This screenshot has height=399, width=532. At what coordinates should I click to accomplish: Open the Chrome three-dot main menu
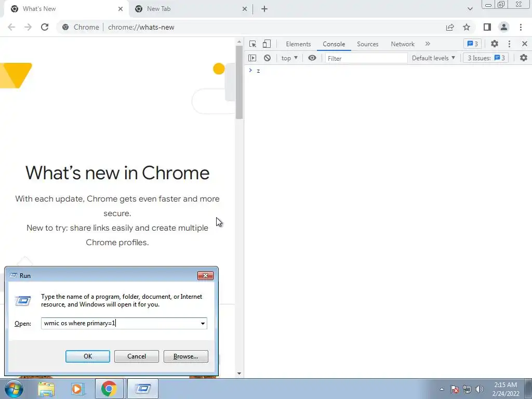521,27
